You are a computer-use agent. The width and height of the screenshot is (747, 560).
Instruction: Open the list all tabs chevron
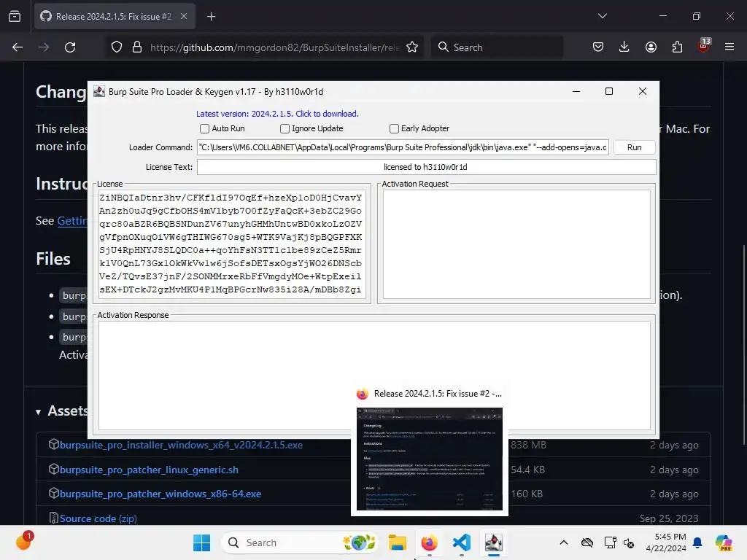(x=602, y=16)
